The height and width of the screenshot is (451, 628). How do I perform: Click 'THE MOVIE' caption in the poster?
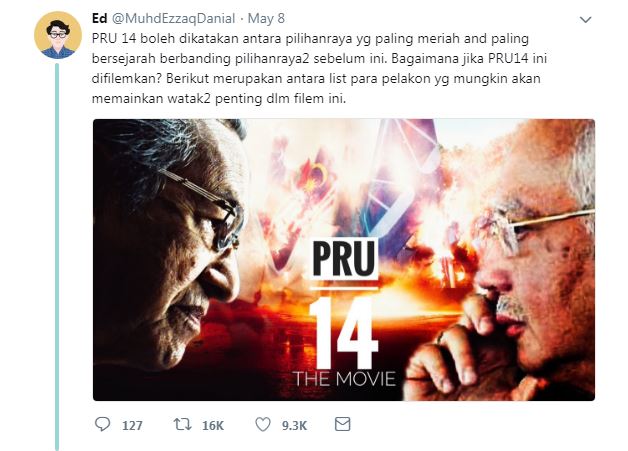pos(344,379)
